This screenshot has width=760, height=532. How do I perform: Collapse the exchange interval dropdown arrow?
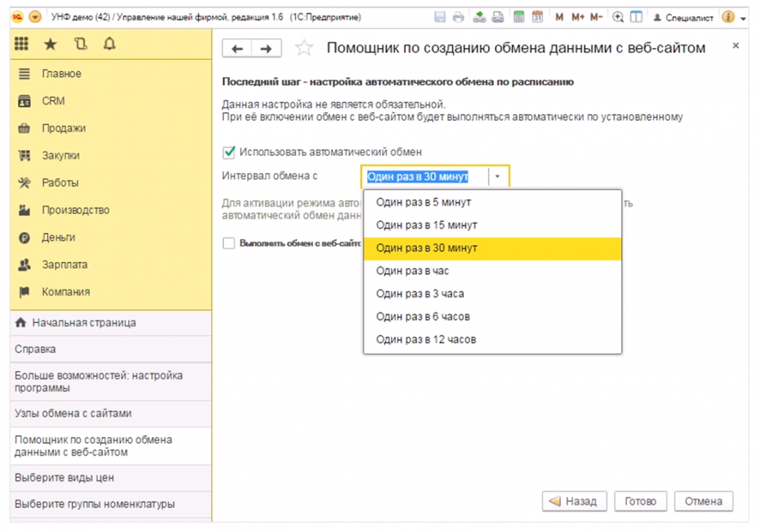pos(498,177)
